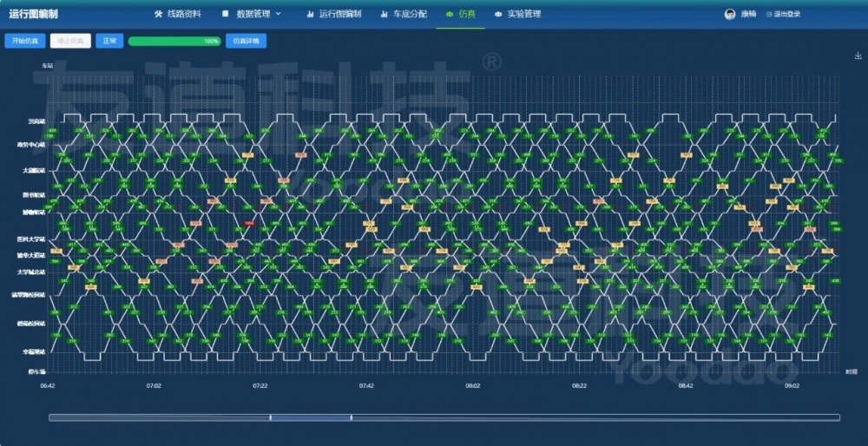Click the 数据管理 database icon
This screenshot has width=868, height=446.
click(x=225, y=14)
